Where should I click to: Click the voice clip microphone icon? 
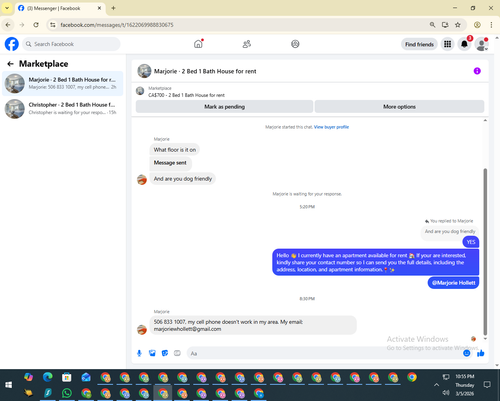point(139,353)
